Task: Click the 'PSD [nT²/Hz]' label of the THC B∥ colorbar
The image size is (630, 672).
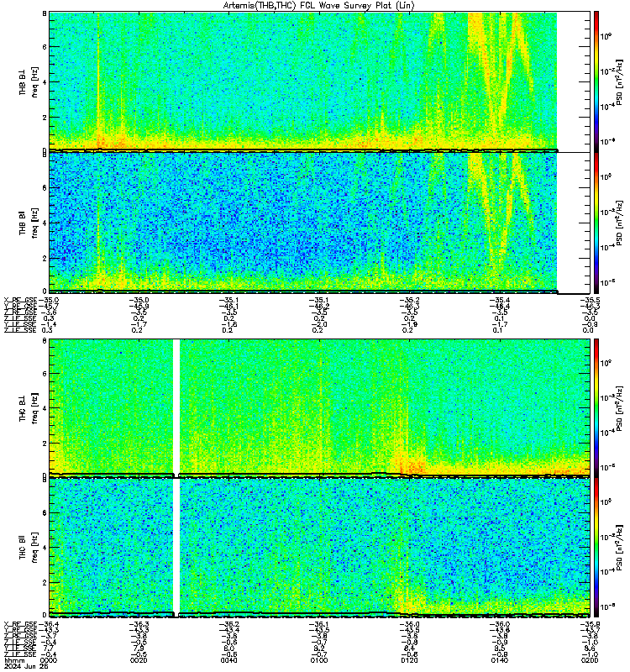Action: coord(620,548)
